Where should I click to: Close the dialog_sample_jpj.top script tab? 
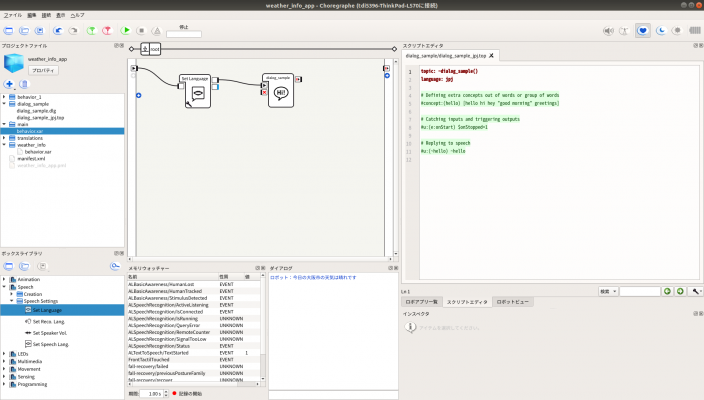(x=491, y=56)
